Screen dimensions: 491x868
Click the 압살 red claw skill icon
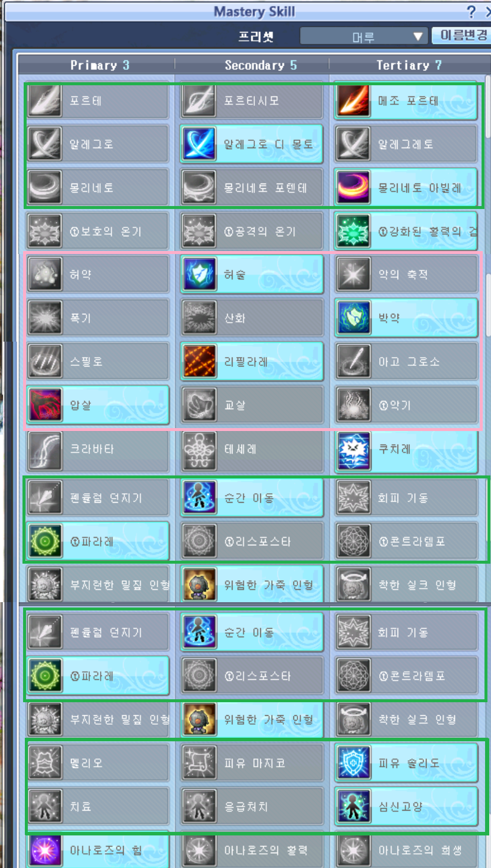click(x=46, y=405)
